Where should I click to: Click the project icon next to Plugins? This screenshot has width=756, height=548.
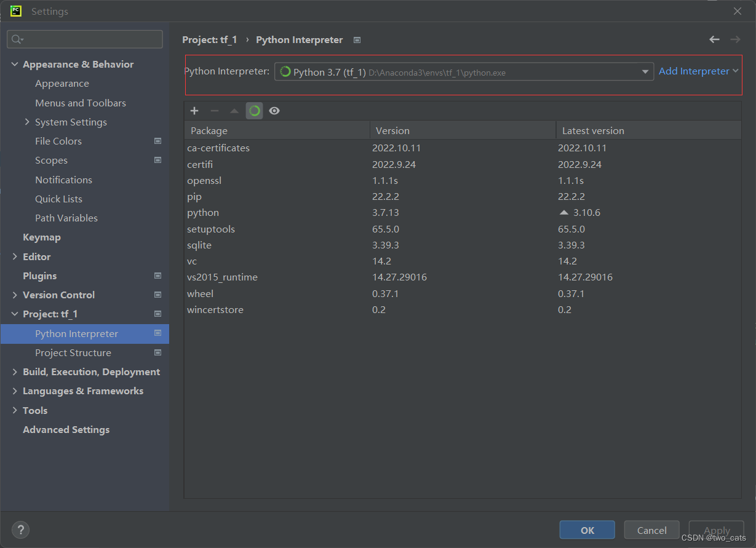point(157,276)
